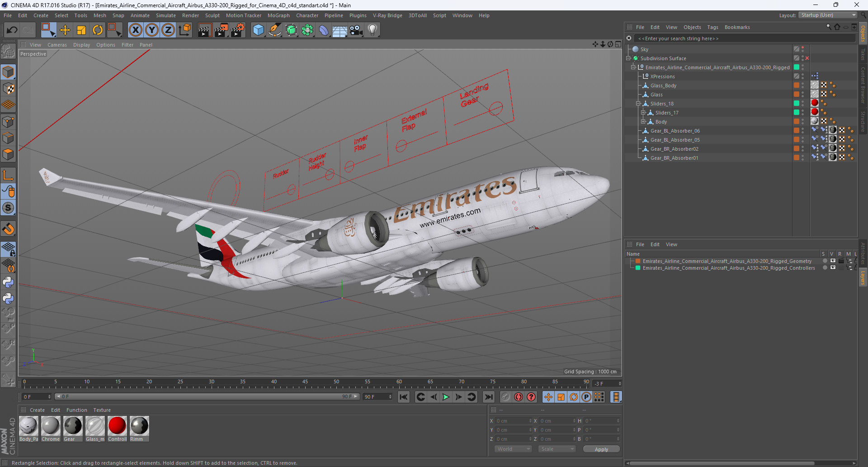Screen dimensions: 868x467
Task: Open viewport Cameras menu
Action: point(57,45)
